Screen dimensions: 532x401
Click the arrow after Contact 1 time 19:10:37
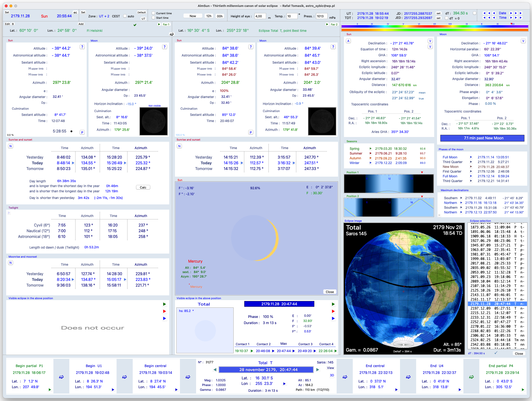click(x=252, y=351)
